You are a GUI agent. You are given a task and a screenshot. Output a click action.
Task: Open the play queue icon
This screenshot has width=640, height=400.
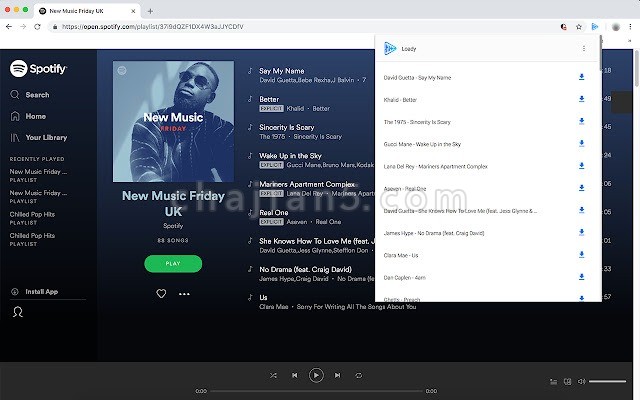point(553,382)
